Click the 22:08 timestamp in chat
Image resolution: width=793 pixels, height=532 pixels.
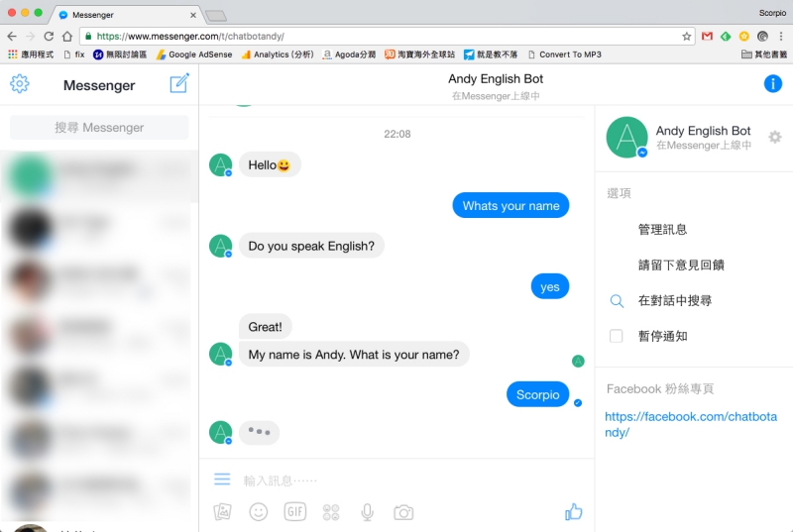point(397,134)
